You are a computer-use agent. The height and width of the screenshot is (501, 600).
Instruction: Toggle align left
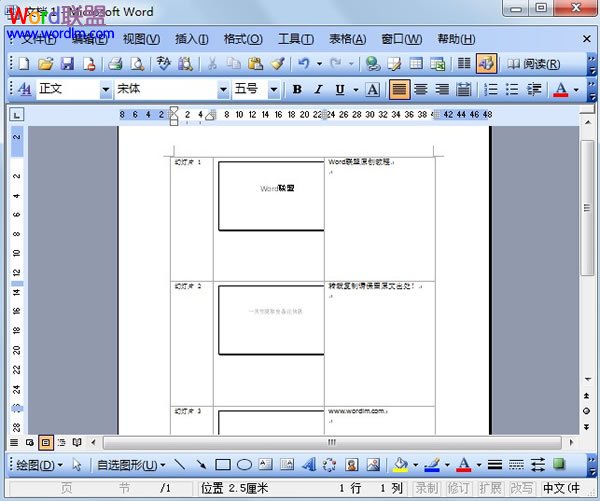click(x=399, y=89)
